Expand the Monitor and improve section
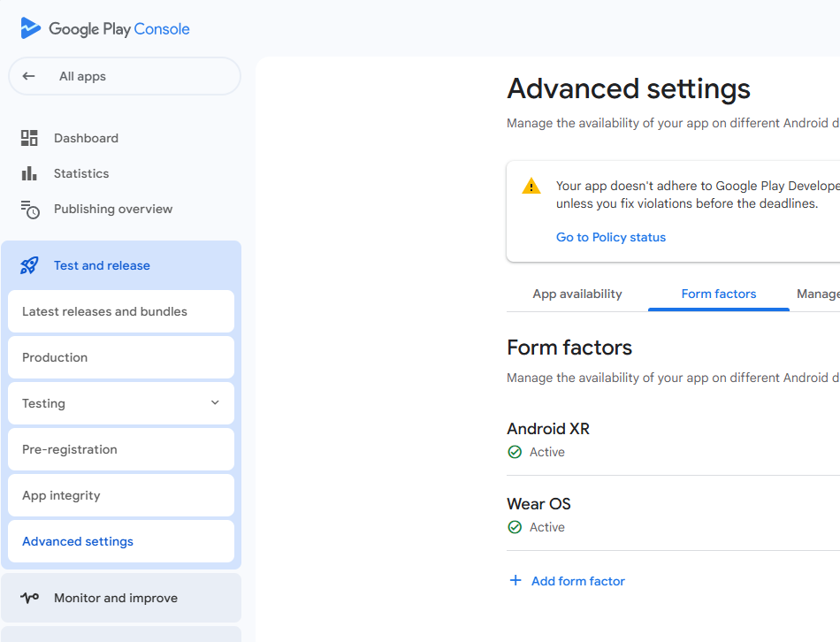This screenshot has width=840, height=642. pyautogui.click(x=121, y=598)
